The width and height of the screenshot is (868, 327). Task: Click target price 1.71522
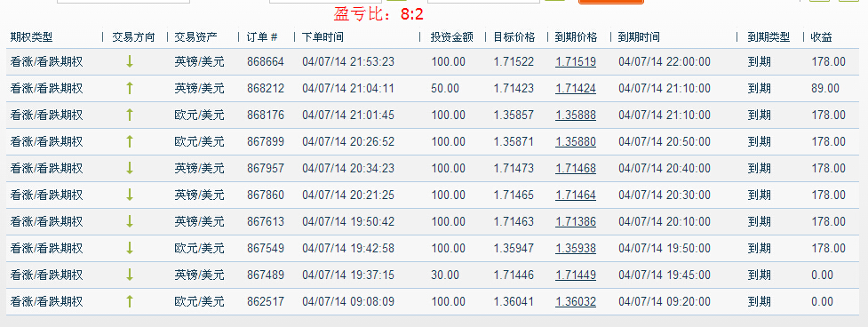click(514, 61)
